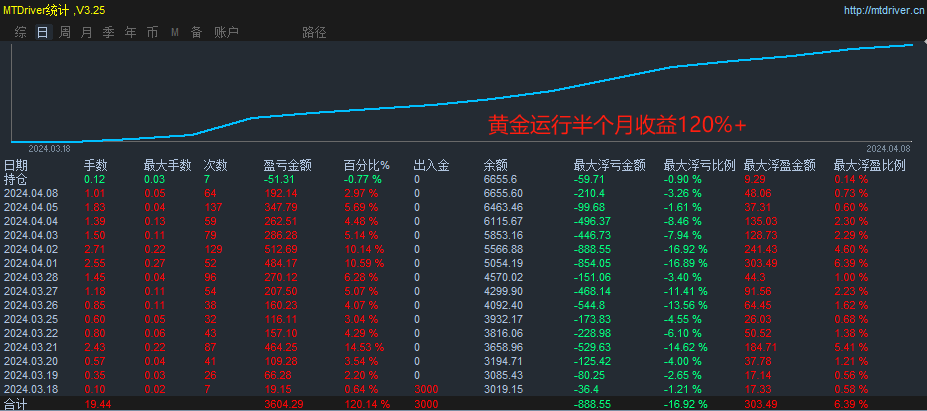The width and height of the screenshot is (927, 411).
Task: Click balance value 6655.60
Action: 503,193
